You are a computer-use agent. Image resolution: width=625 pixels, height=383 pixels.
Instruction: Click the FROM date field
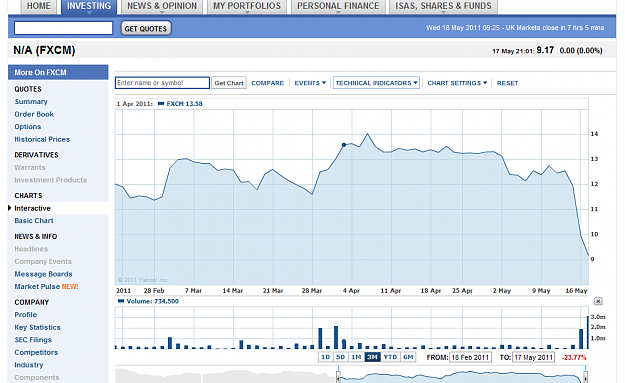coord(470,357)
